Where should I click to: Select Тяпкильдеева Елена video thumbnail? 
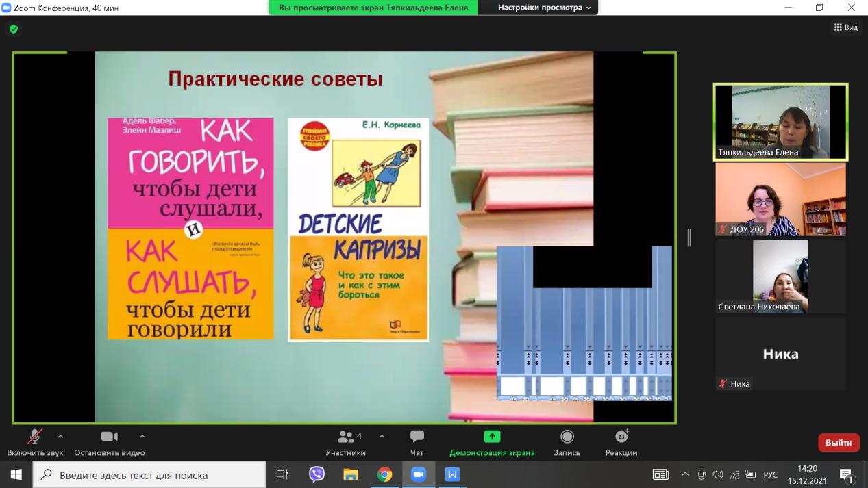tap(780, 122)
